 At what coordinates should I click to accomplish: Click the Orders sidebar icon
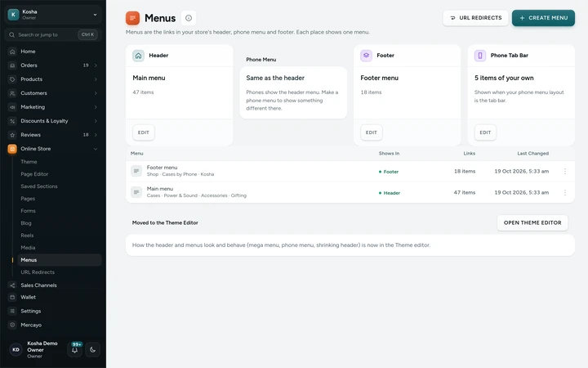pos(12,65)
